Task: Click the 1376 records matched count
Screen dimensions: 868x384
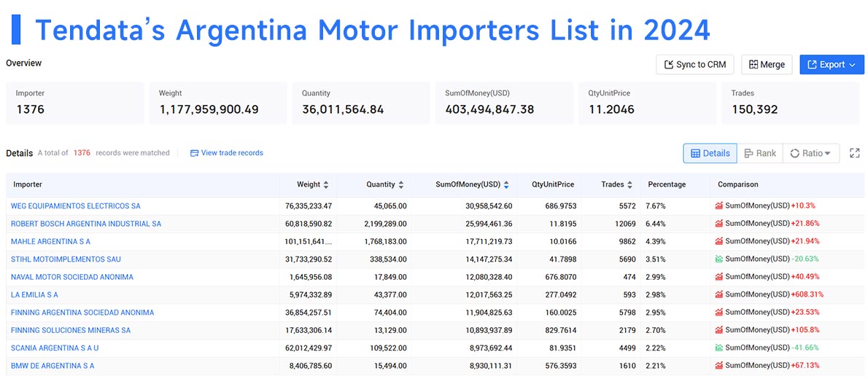Action: point(82,153)
